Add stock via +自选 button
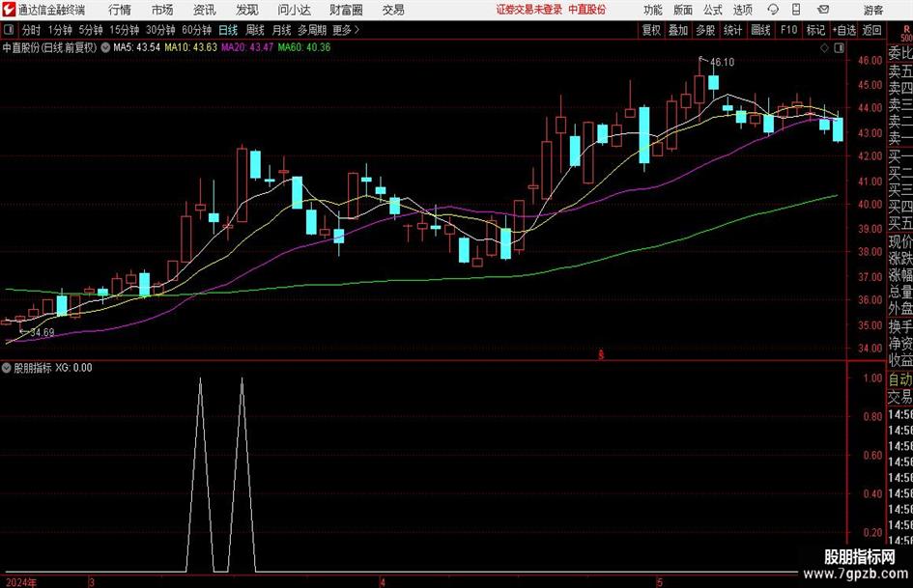Screen dimensions: 913x588 (x=844, y=30)
